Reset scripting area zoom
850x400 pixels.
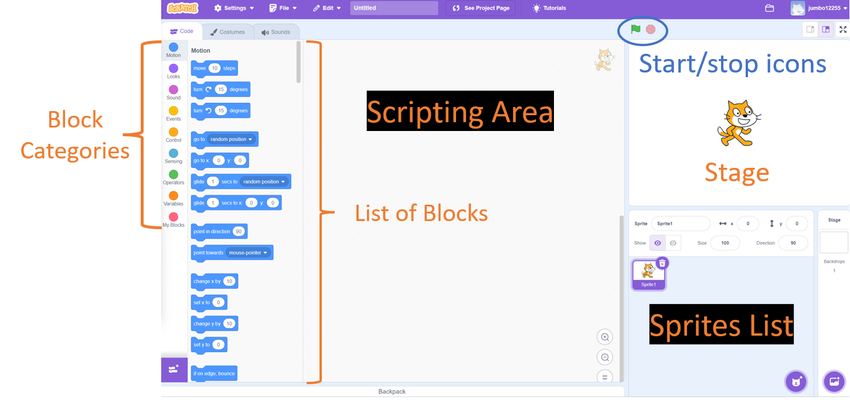[x=605, y=376]
